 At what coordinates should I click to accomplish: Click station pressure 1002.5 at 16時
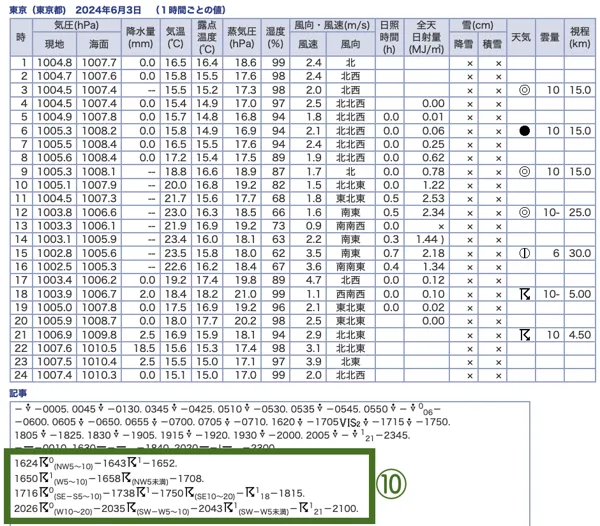click(x=54, y=267)
